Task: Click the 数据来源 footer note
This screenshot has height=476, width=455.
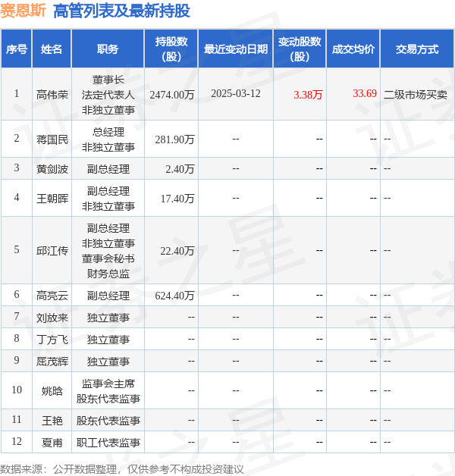Action: point(122,469)
